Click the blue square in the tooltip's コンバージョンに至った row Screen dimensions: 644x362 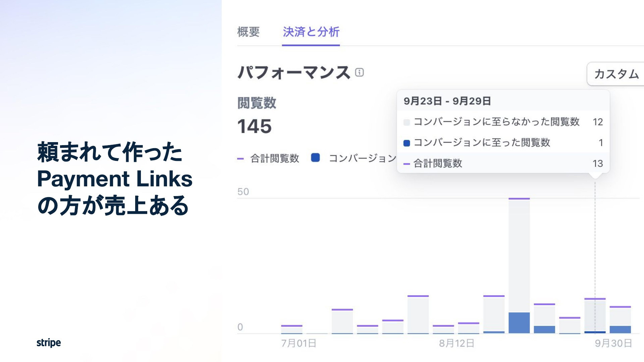[407, 143]
